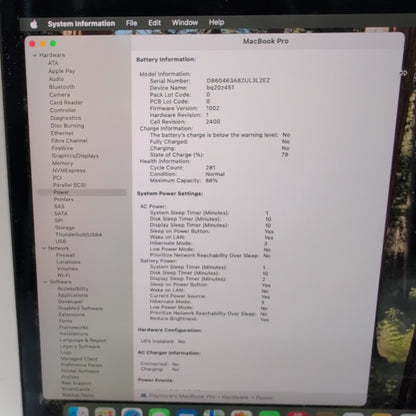Select Preference Panes in the sidebar
Image resolution: width=416 pixels, height=416 pixels.
tap(81, 365)
